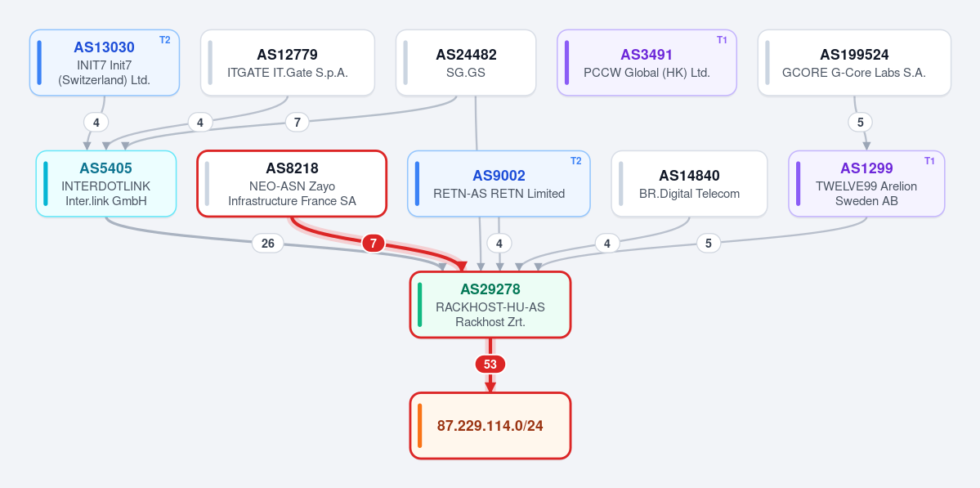Select the 26 edge count badge

pyautogui.click(x=267, y=243)
